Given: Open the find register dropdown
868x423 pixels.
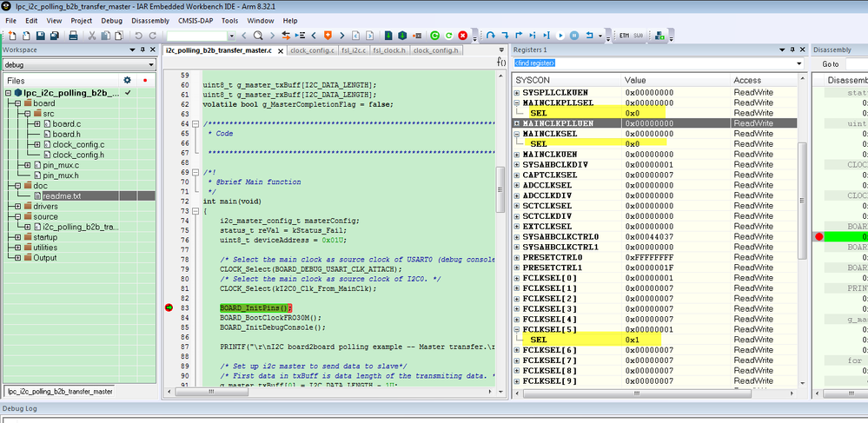Looking at the screenshot, I should coord(799,63).
